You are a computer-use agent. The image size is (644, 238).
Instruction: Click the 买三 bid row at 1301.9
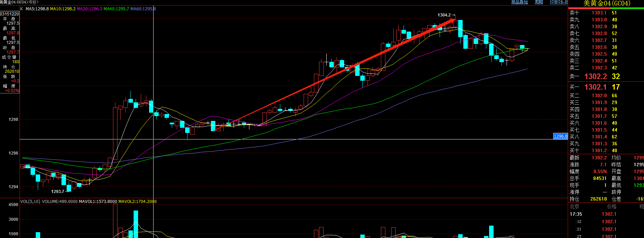[606, 102]
